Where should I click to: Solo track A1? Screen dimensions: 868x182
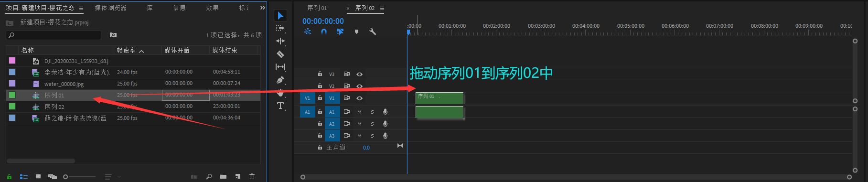pyautogui.click(x=372, y=112)
